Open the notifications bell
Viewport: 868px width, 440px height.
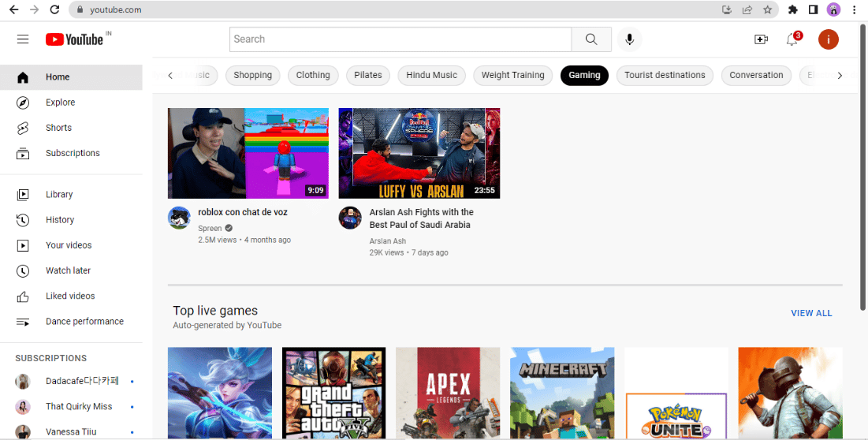[792, 39]
